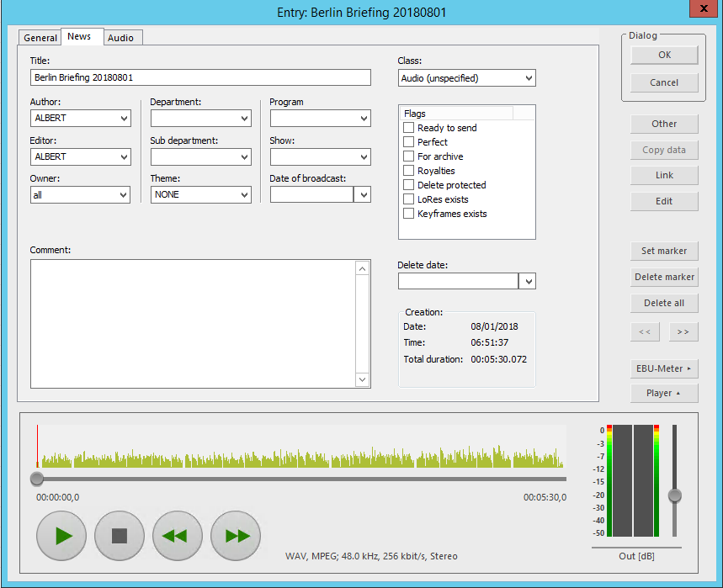The width and height of the screenshot is (723, 588).
Task: Check the For archive flag
Action: click(409, 156)
